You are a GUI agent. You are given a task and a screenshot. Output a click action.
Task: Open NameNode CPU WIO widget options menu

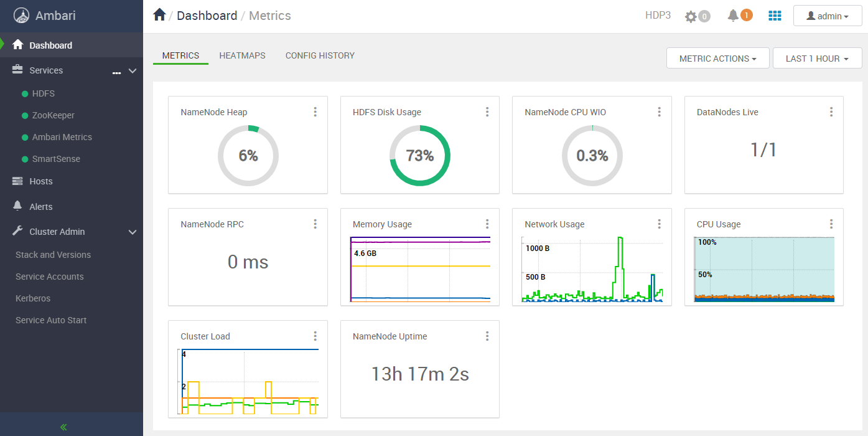pyautogui.click(x=660, y=112)
